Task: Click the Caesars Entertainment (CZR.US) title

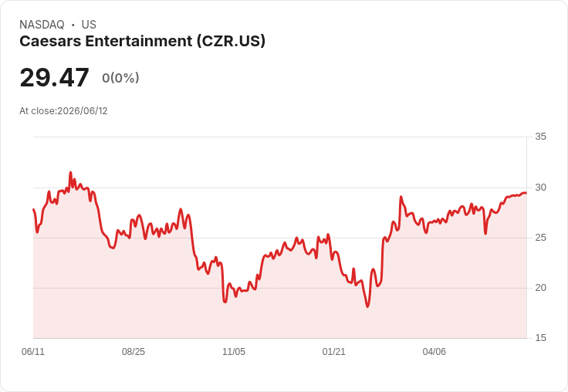Action: coord(142,41)
